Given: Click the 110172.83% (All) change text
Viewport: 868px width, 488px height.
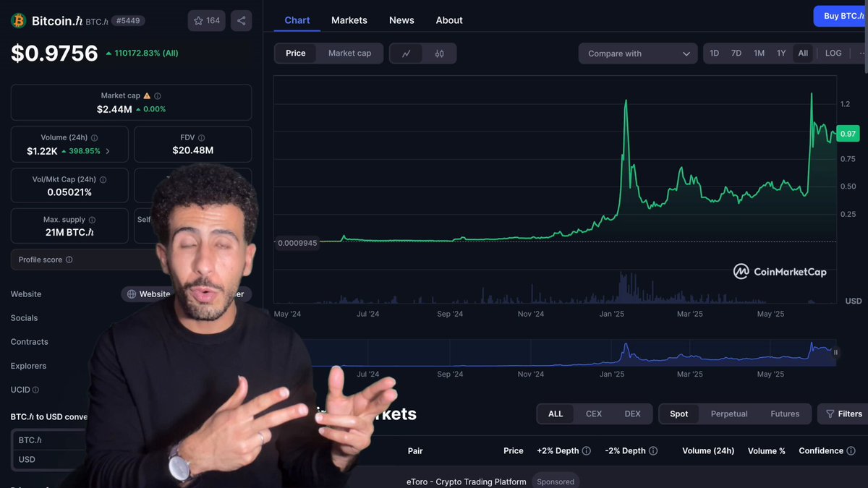Looking at the screenshot, I should (146, 53).
